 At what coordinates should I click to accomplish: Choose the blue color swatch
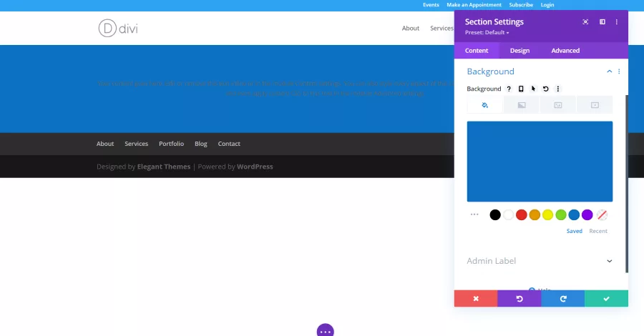[x=574, y=214]
